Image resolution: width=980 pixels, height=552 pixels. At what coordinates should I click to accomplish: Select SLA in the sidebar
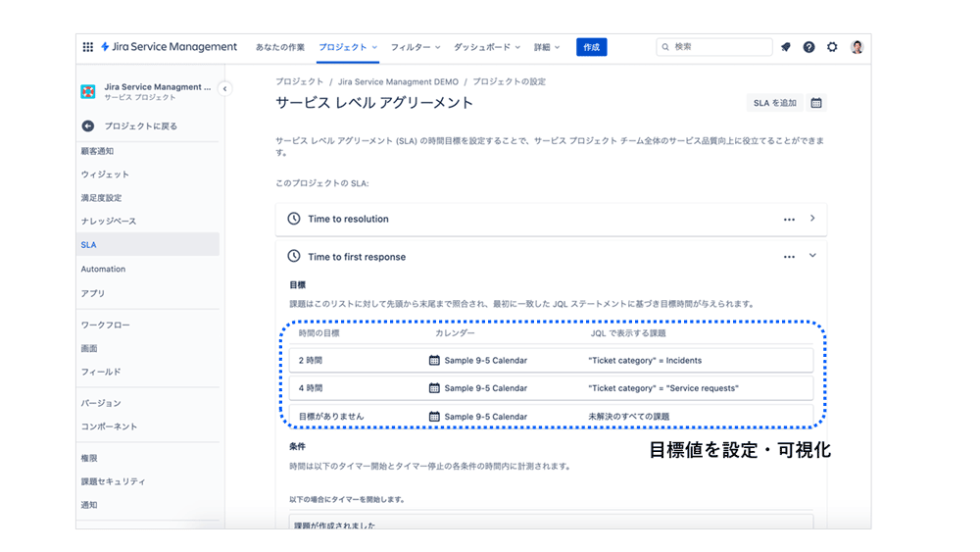pos(148,244)
